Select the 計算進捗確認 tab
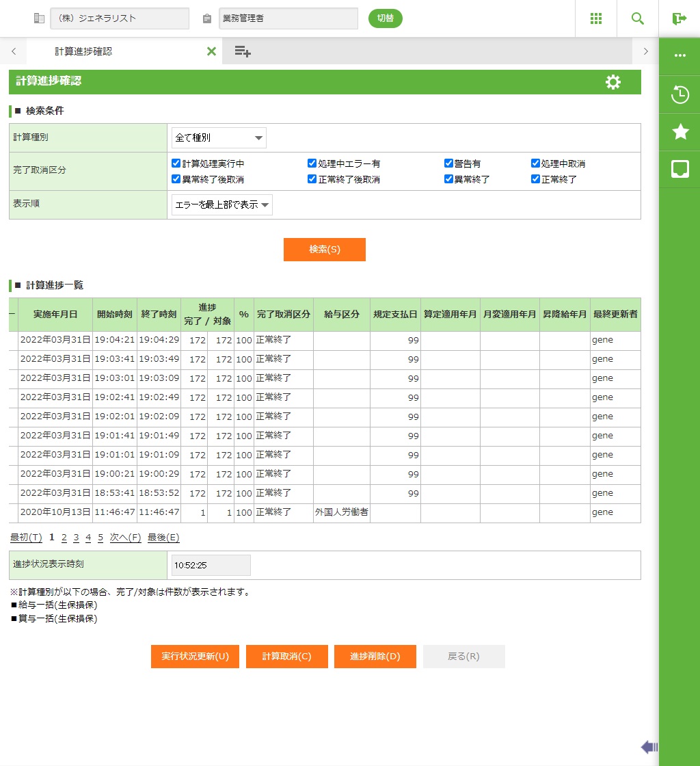The height and width of the screenshot is (766, 700). click(83, 51)
